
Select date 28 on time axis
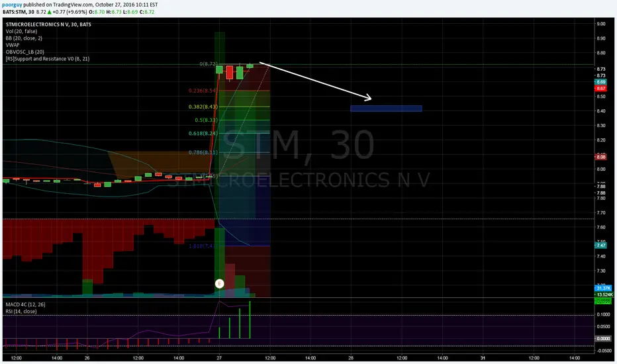(x=351, y=358)
